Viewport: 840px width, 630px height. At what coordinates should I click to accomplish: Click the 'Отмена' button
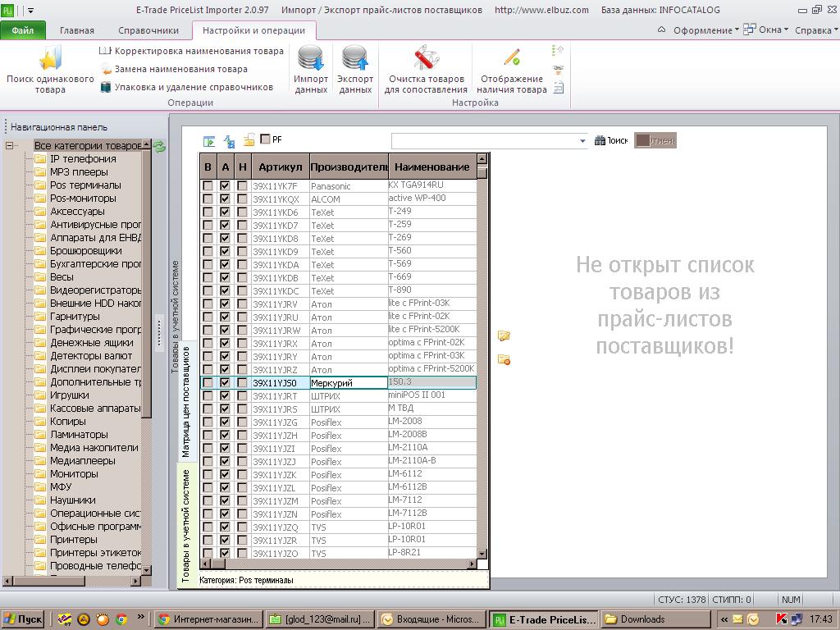pos(655,140)
